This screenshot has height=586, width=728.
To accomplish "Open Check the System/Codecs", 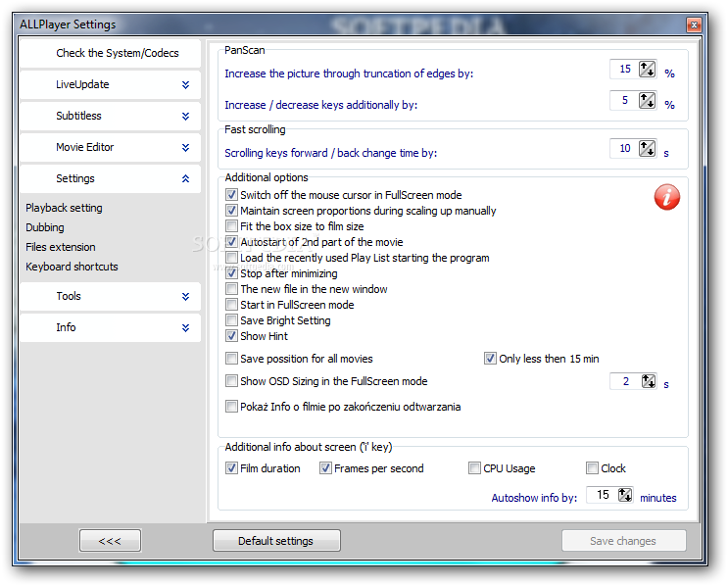I will click(110, 53).
